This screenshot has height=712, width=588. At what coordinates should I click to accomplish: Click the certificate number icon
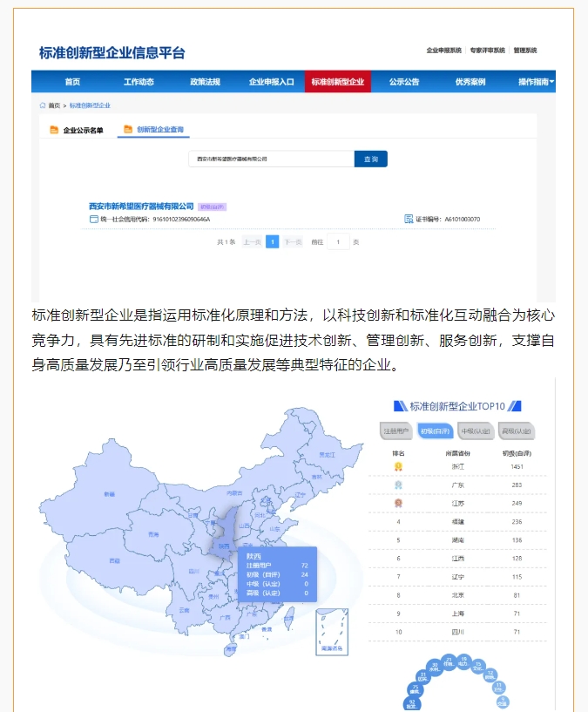click(409, 220)
